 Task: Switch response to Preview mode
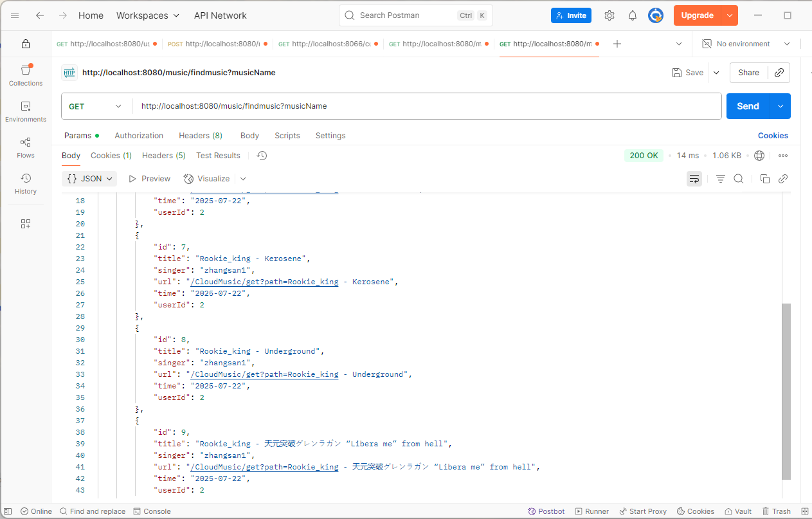pyautogui.click(x=149, y=179)
